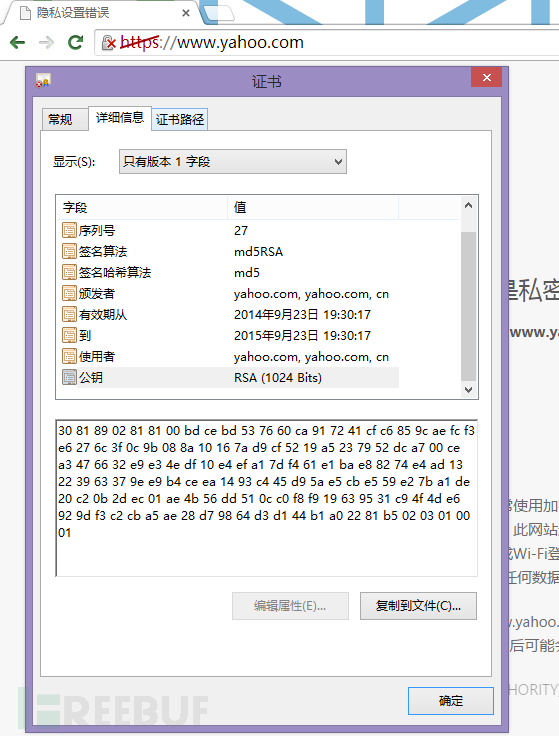
Task: Select the 到 expiry field row
Action: (x=228, y=336)
